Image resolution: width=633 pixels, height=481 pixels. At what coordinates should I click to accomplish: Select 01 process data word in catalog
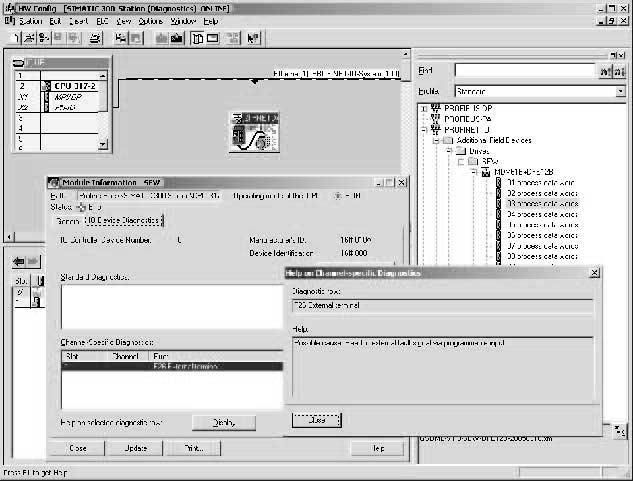click(541, 183)
